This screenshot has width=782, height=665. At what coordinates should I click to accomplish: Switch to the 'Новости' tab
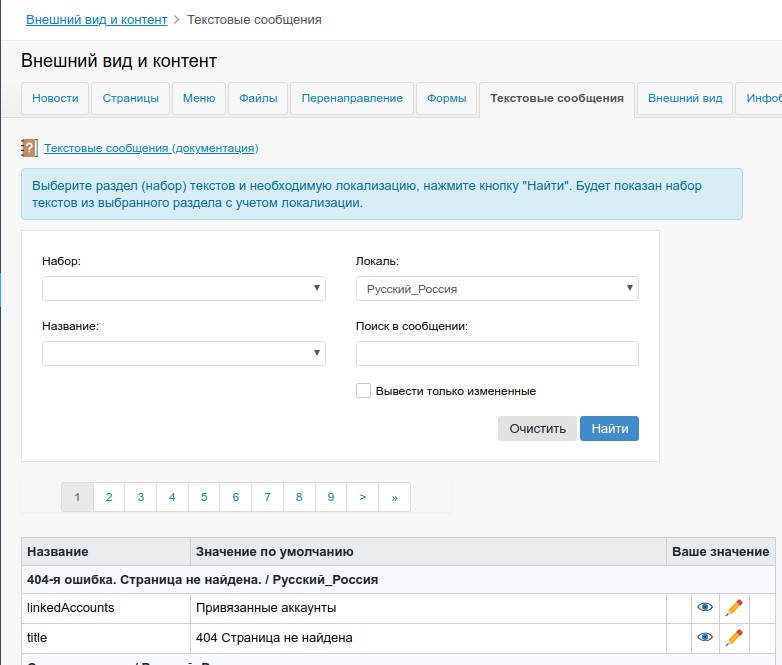[x=55, y=98]
